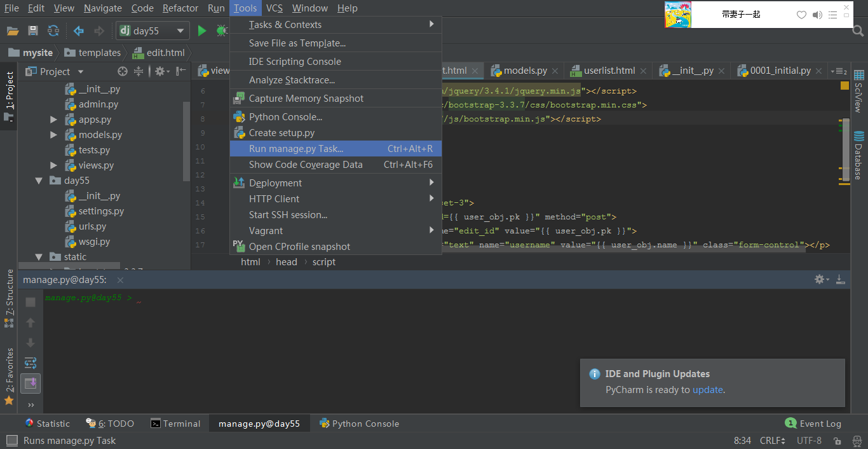Open the Favorites side tab

[9, 376]
